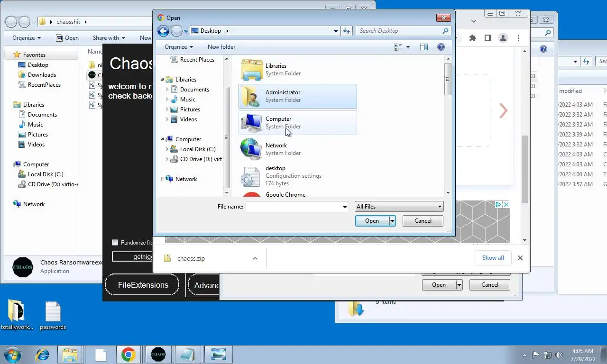Image resolution: width=607 pixels, height=364 pixels.
Task: Select Videos in dialog Libraries tree
Action: [x=184, y=119]
